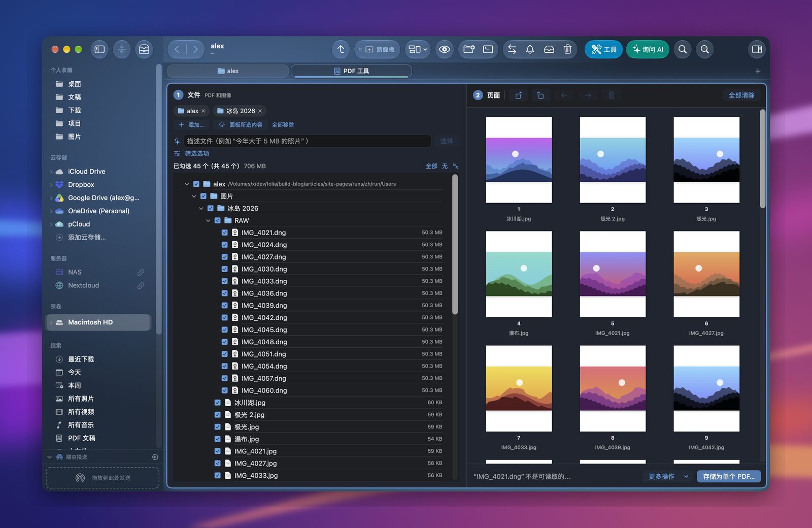Click the pages panel vertical scrollbar

(762, 158)
